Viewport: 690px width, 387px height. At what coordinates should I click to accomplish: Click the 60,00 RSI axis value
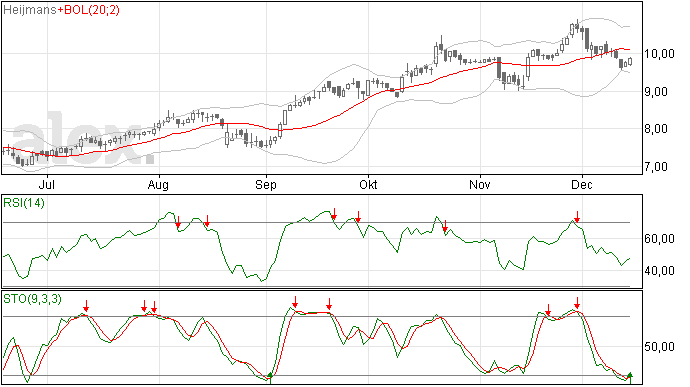(x=659, y=239)
